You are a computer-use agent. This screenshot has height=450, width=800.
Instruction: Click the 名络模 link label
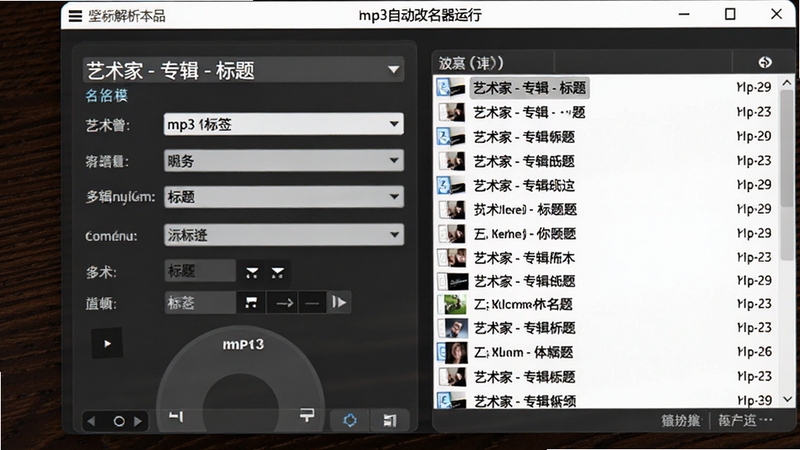107,95
